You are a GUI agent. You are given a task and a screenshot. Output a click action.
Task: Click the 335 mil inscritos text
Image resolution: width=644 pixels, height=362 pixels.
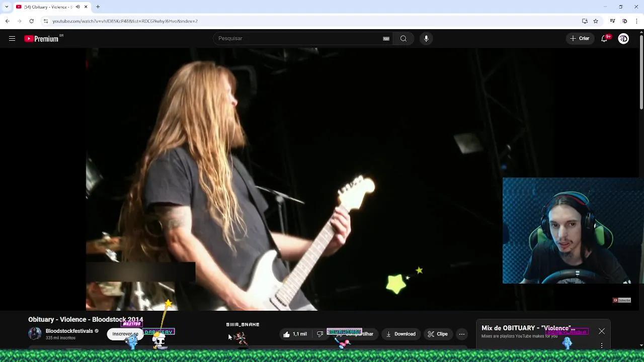(60, 338)
